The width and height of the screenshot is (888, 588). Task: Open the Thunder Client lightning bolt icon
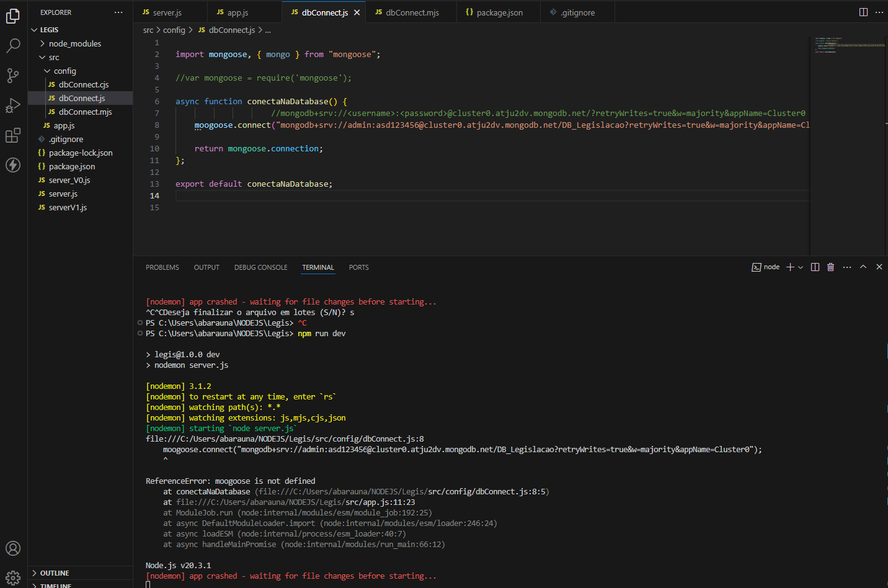(x=13, y=165)
